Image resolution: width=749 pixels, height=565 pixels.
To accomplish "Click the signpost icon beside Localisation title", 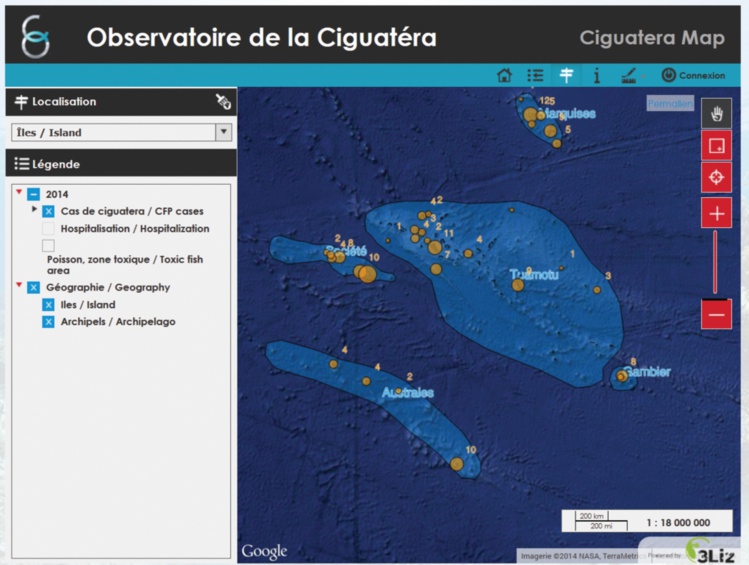I will coord(21,102).
